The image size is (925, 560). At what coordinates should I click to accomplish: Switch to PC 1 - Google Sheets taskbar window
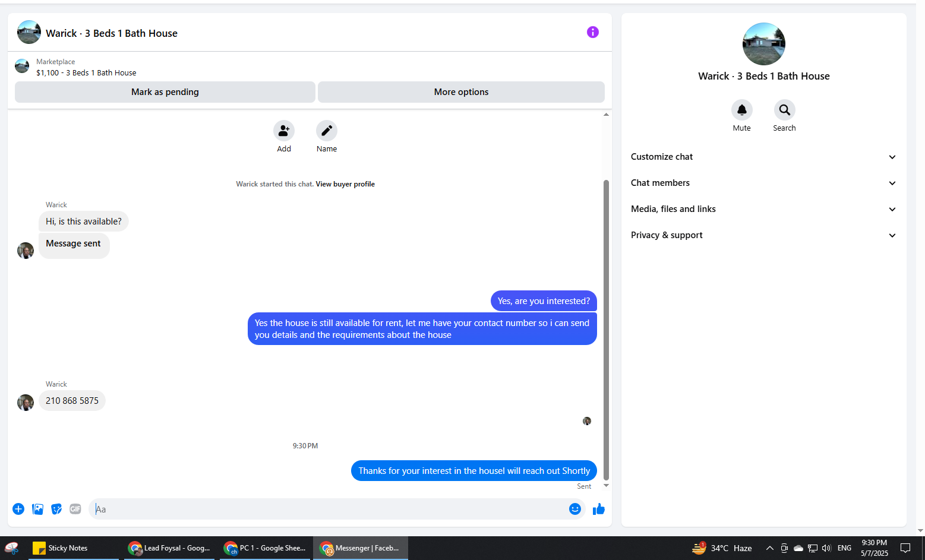265,548
